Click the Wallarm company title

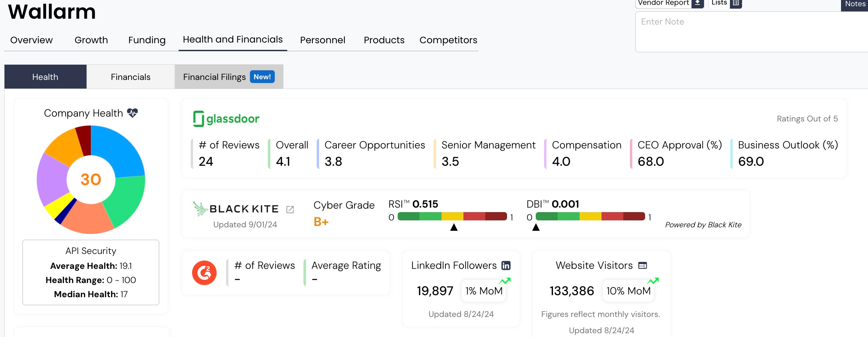(52, 11)
